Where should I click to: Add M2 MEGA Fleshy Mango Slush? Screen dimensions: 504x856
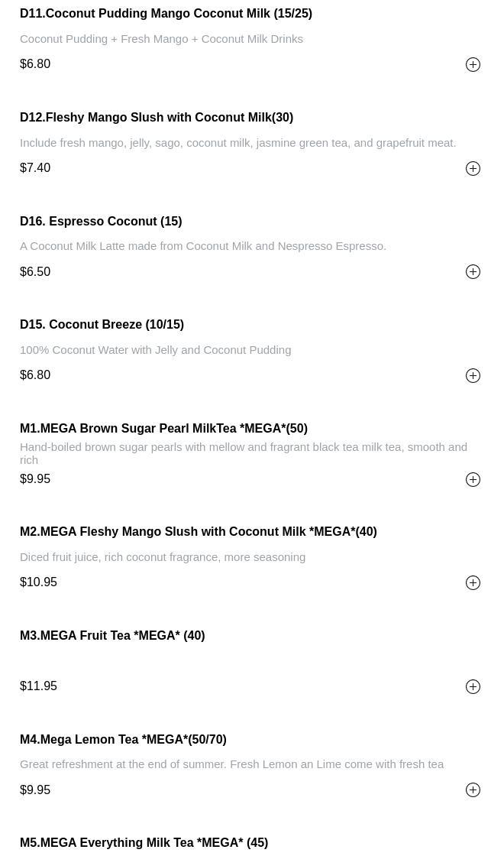tap(473, 583)
